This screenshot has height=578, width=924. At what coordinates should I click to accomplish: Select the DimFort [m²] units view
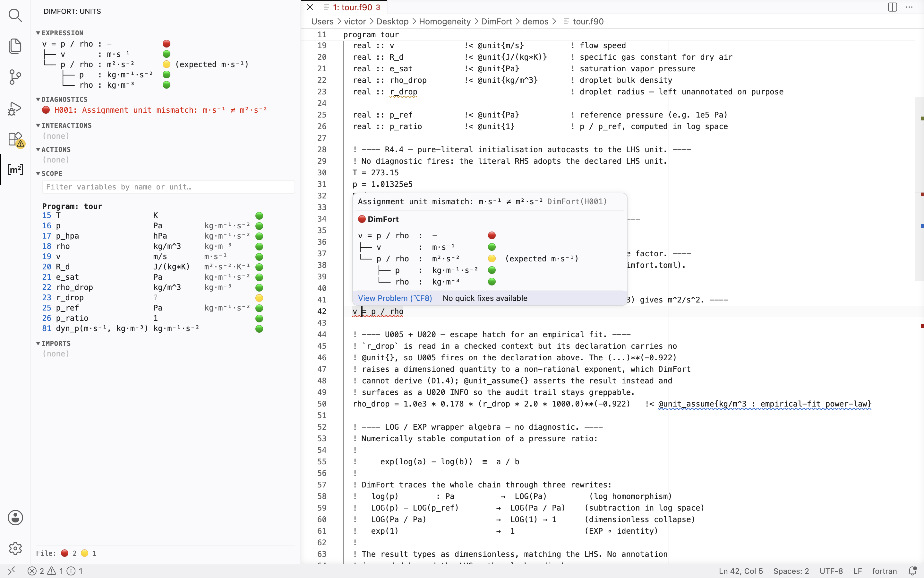coord(15,169)
